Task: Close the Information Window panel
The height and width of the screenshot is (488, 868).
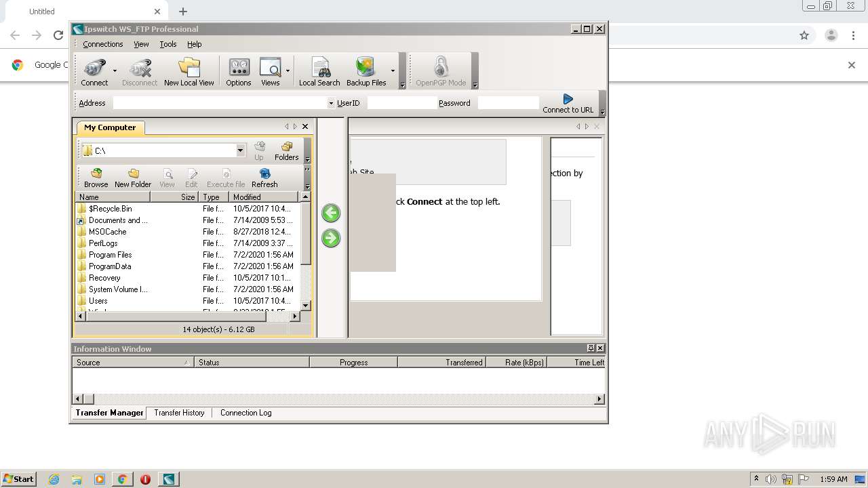Action: (x=599, y=348)
